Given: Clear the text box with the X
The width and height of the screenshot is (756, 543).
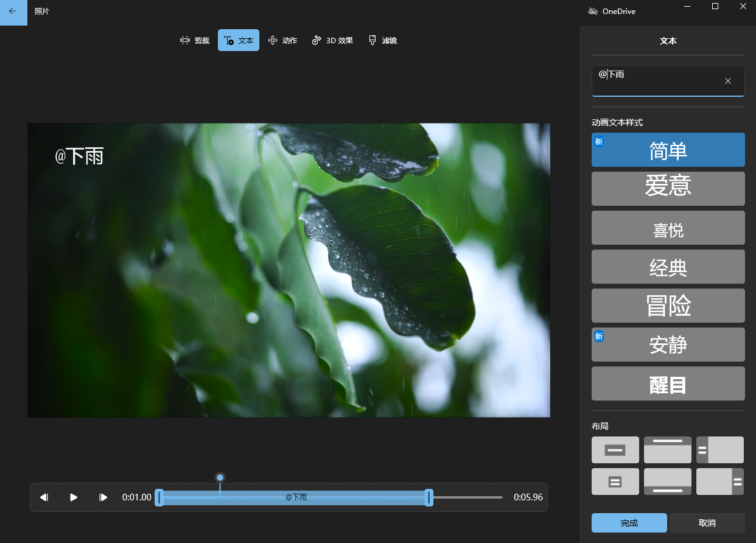Looking at the screenshot, I should (x=728, y=81).
